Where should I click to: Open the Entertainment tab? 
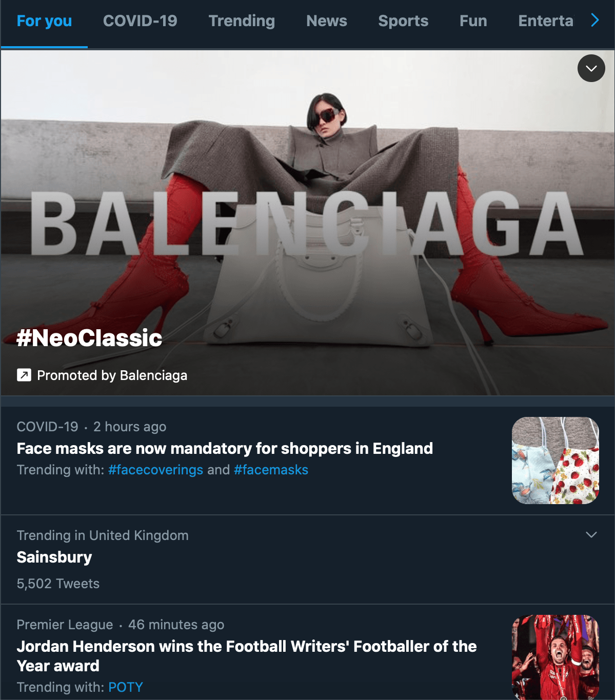click(546, 21)
